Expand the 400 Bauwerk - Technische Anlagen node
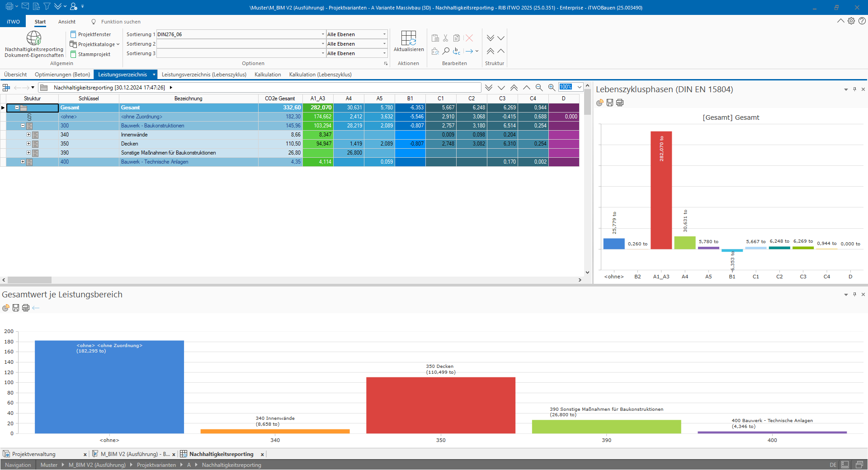 pyautogui.click(x=23, y=162)
